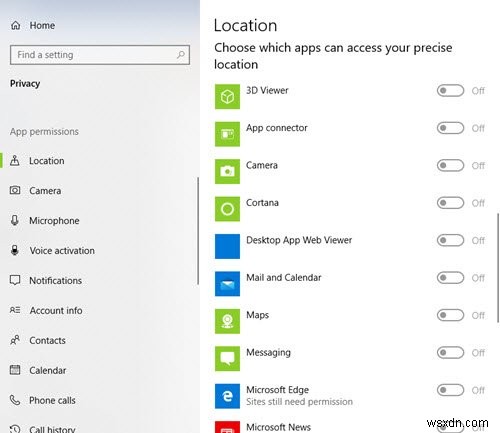
Task: Click the green Camera app icon
Action: pos(227,171)
